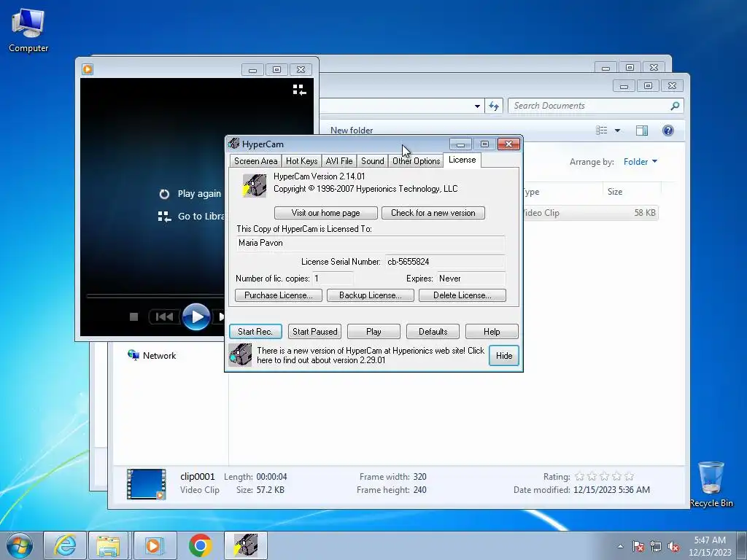Open the Recycle Bin desktop icon
Image resolution: width=747 pixels, height=560 pixels.
click(711, 484)
